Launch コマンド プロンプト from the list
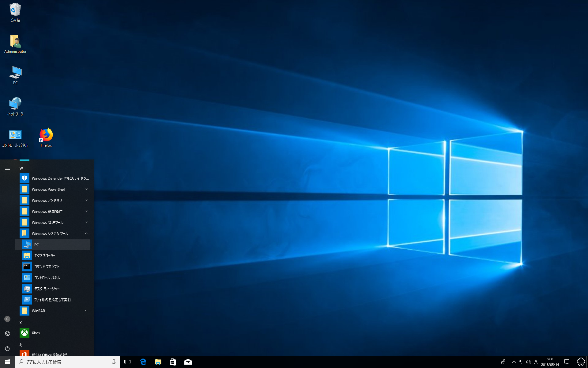Image resolution: width=588 pixels, height=368 pixels. [x=47, y=266]
